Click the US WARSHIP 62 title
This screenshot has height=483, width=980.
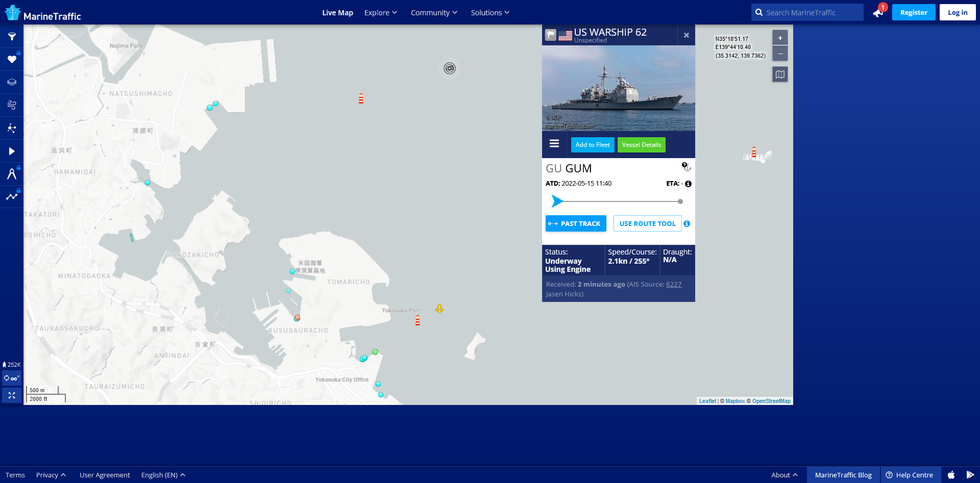click(x=610, y=32)
